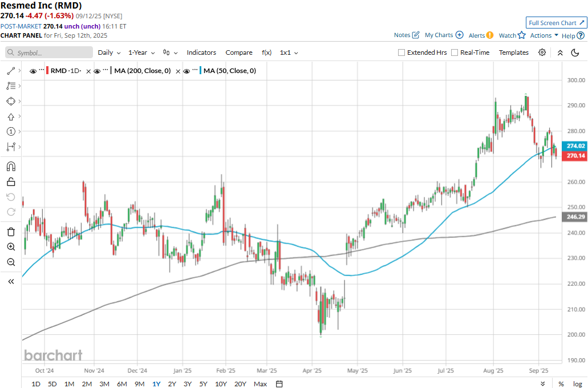Open the Notes edit icon
The width and height of the screenshot is (588, 388).
click(x=416, y=35)
